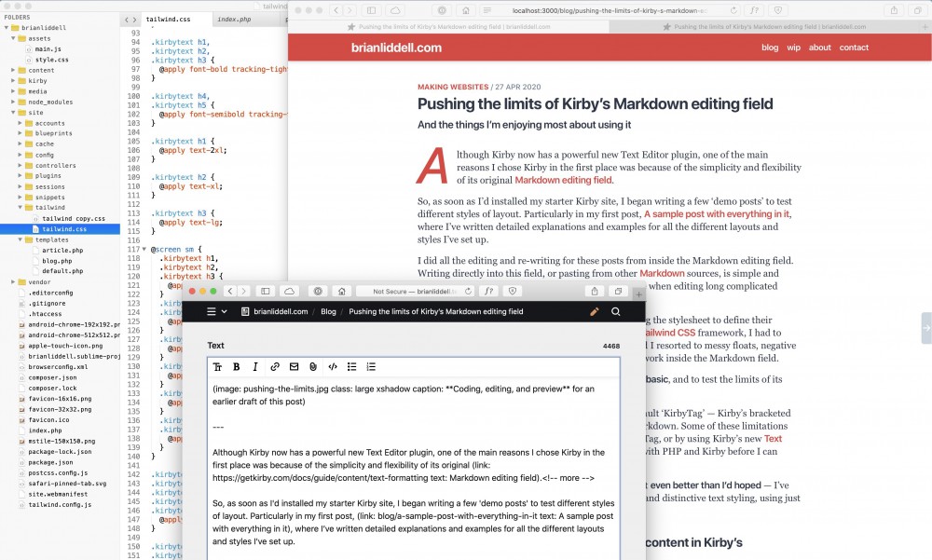Attach a file using the paperclip icon
This screenshot has width=932, height=560.
pos(313,367)
